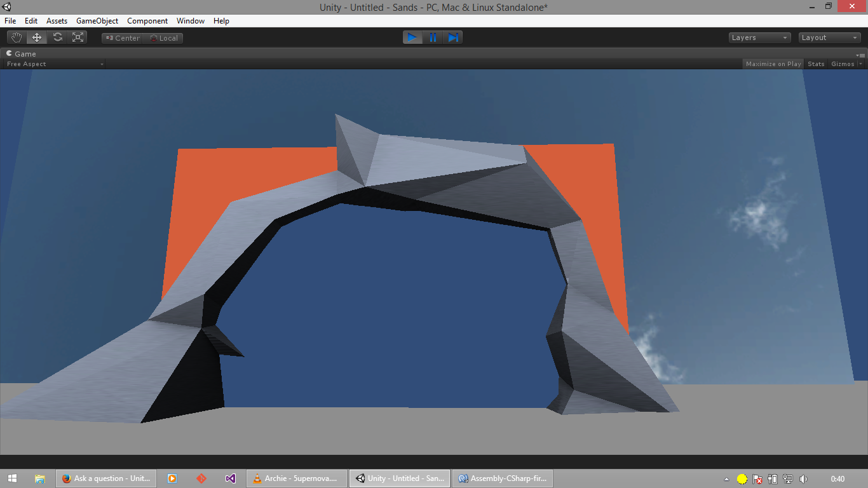Open the Layout dropdown
The height and width of the screenshot is (488, 868).
(x=830, y=37)
